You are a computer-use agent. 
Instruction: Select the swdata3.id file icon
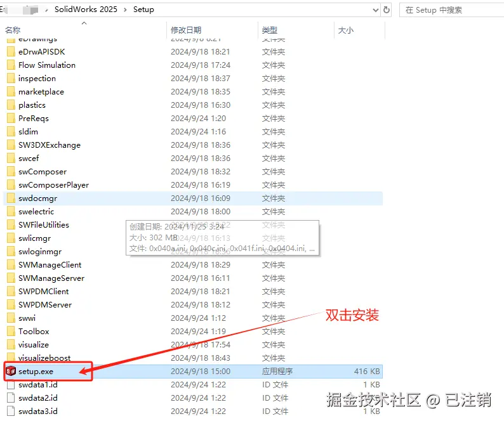(11, 411)
